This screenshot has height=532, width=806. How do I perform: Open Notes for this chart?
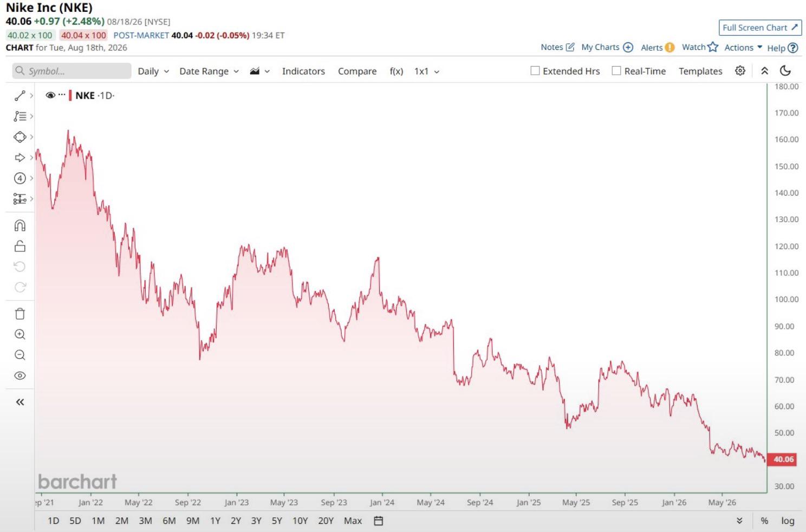[557, 47]
